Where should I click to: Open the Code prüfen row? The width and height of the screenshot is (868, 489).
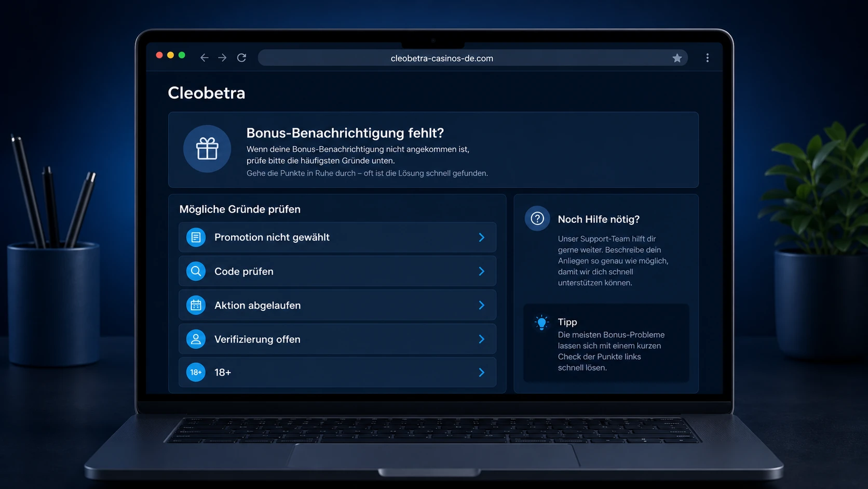tap(337, 271)
